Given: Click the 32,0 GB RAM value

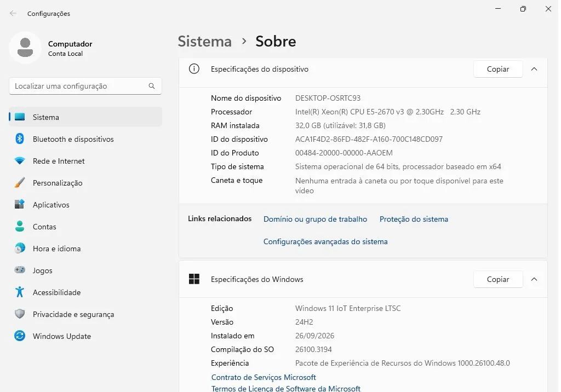Looking at the screenshot, I should click(x=340, y=125).
